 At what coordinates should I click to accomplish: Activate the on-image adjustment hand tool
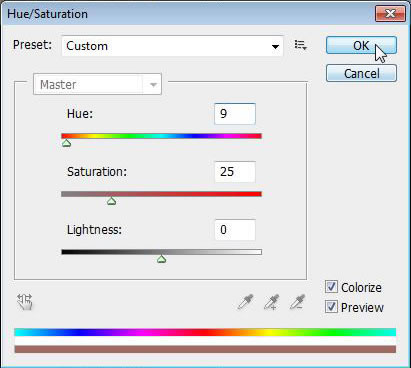(25, 302)
